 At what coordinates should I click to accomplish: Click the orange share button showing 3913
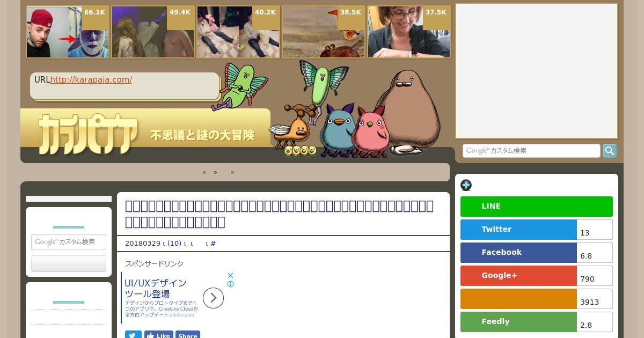tap(518, 299)
